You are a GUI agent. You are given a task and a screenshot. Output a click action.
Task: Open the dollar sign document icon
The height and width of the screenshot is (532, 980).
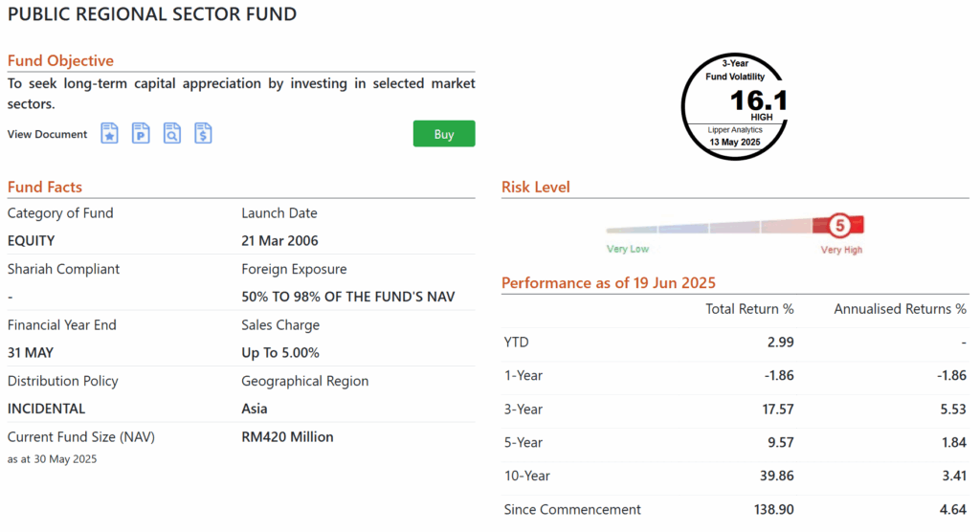203,134
